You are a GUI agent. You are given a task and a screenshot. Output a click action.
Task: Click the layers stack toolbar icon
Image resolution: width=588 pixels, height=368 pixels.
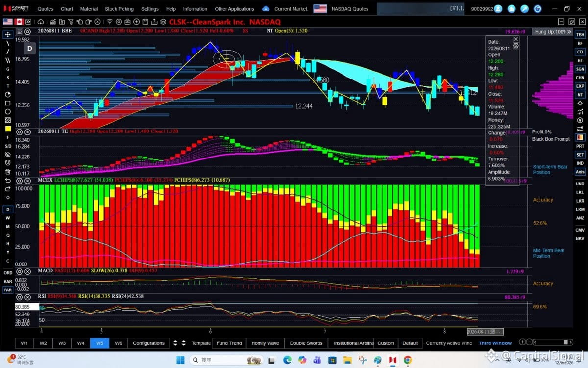[x=163, y=22]
